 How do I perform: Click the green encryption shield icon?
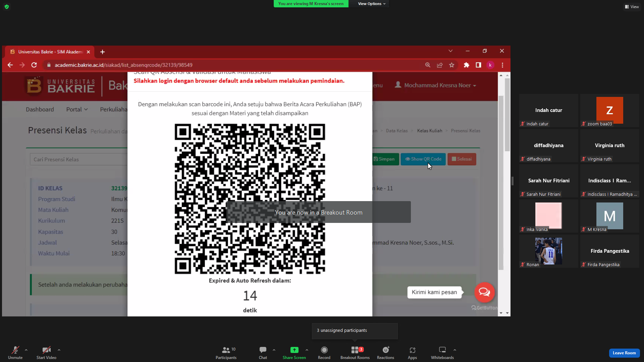pos(7,7)
